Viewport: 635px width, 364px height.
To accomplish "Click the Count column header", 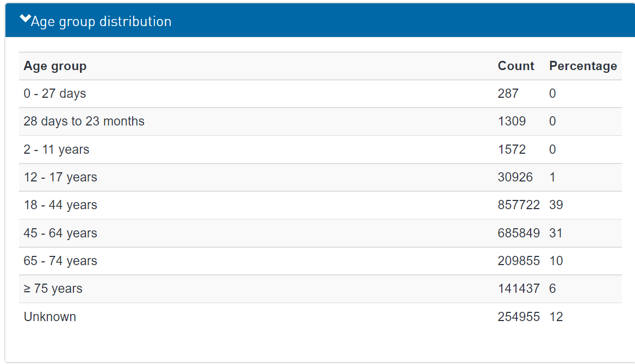I will 516,66.
